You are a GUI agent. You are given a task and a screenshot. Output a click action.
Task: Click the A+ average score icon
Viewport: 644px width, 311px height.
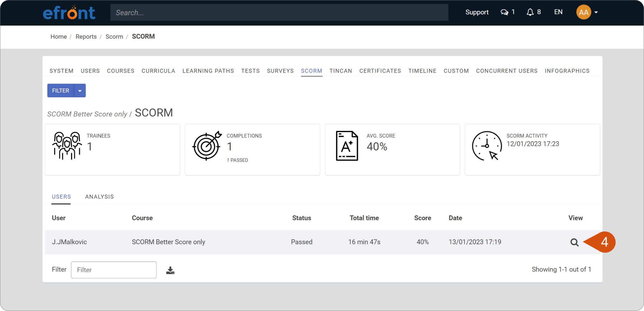pyautogui.click(x=347, y=146)
